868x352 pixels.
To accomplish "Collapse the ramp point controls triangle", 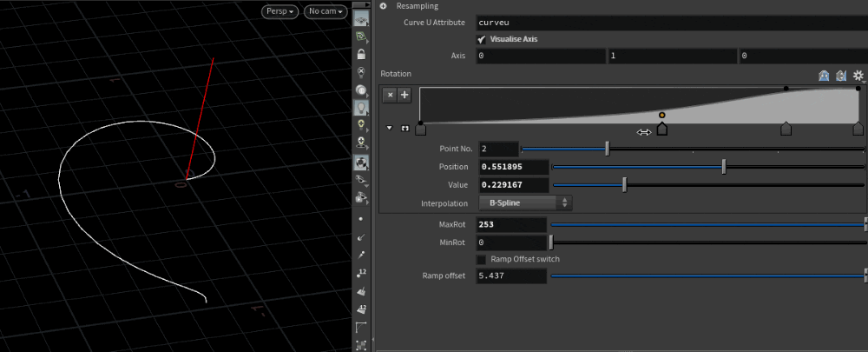I will (x=390, y=129).
